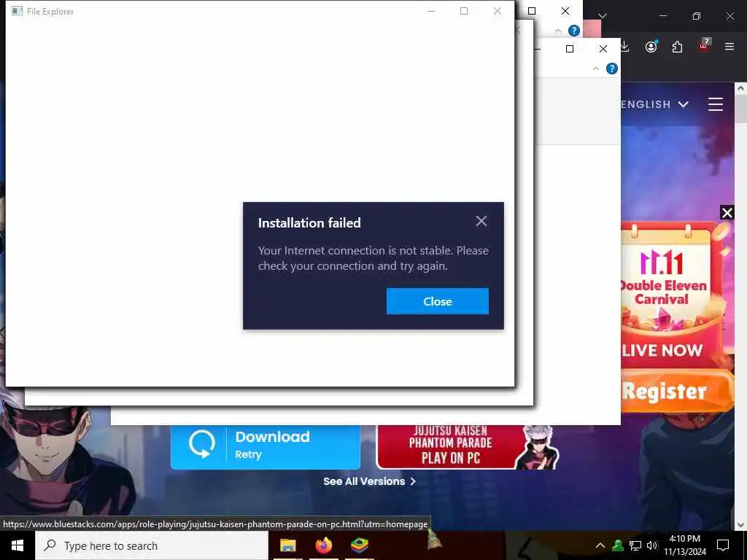Open File Explorer from the taskbar
Screen dimensions: 747x560
(287, 545)
